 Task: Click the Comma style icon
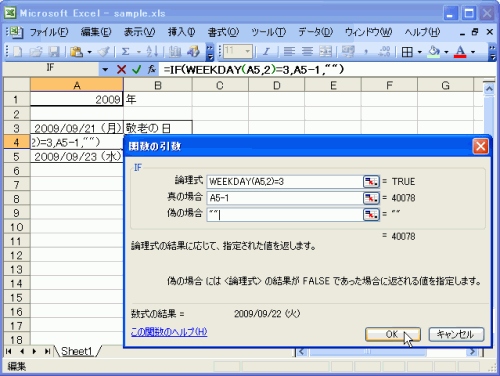pos(366,52)
